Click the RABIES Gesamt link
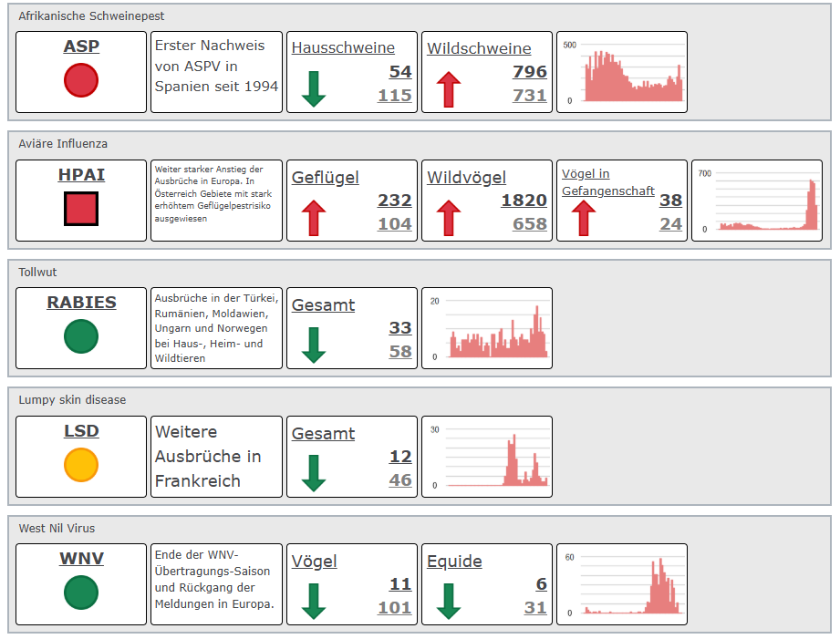This screenshot has width=840, height=639. [x=323, y=305]
